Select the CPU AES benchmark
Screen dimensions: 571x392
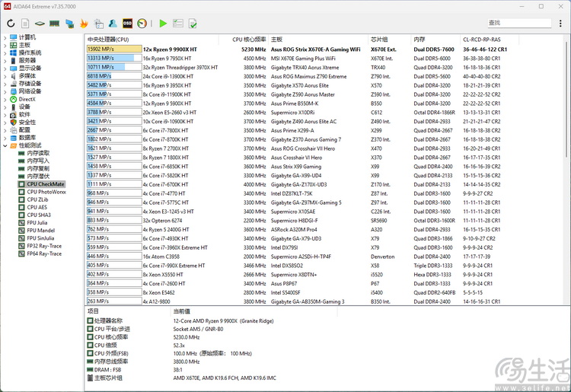pyautogui.click(x=37, y=208)
